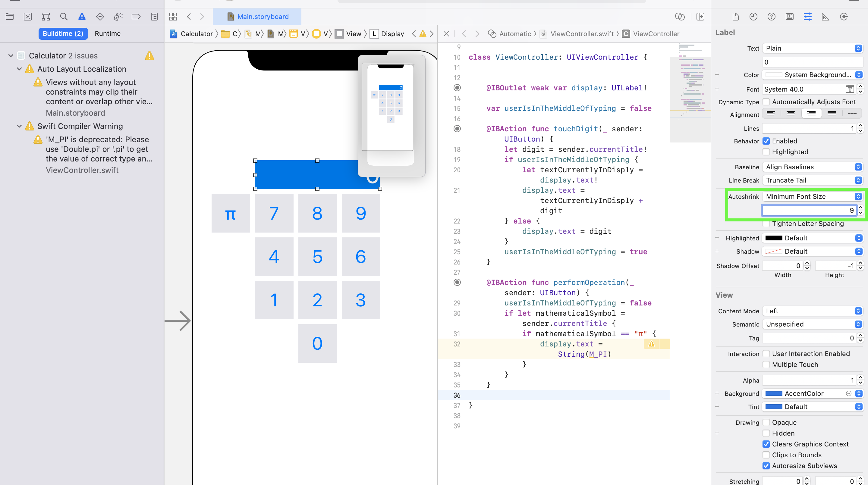
Task: Toggle the Highlighted behavior checkbox
Action: (x=766, y=152)
